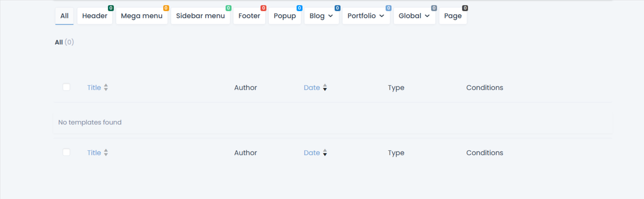Click the top Date sort arrows
The image size is (644, 199).
(325, 88)
